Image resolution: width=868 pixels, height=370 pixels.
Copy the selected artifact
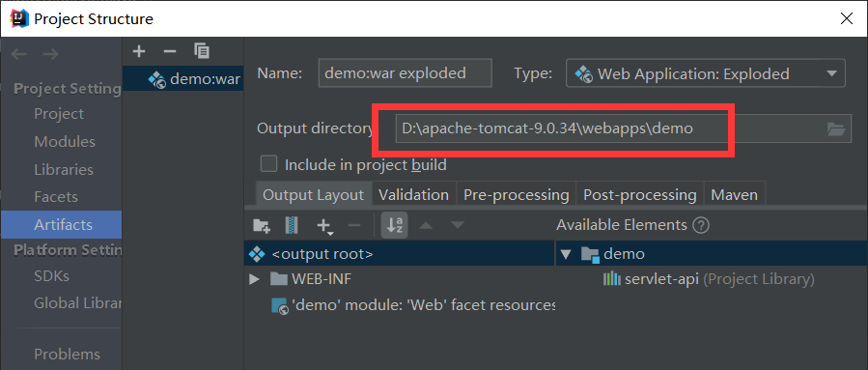[x=202, y=51]
